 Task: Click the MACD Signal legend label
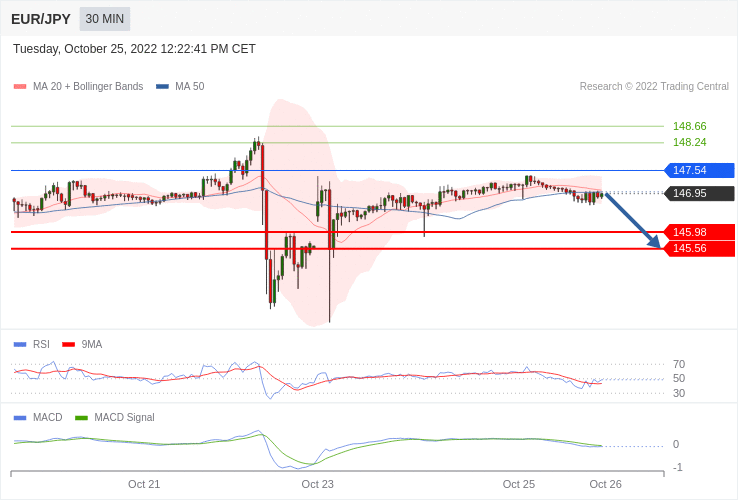[x=124, y=418]
